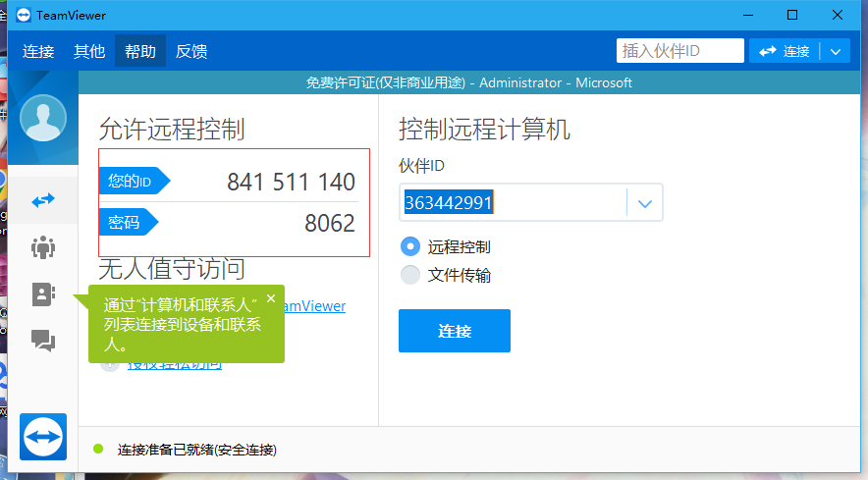Open the 其他 menu
The image size is (868, 480).
click(x=89, y=51)
